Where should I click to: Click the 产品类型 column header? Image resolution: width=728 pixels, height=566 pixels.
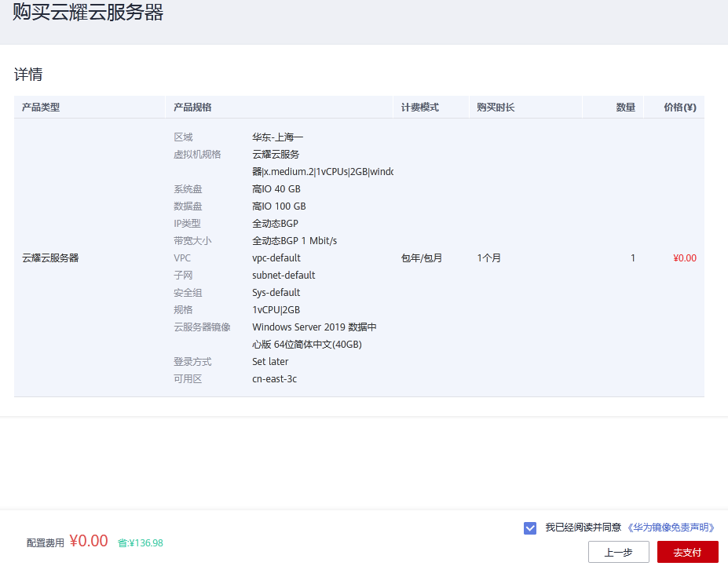coord(41,108)
